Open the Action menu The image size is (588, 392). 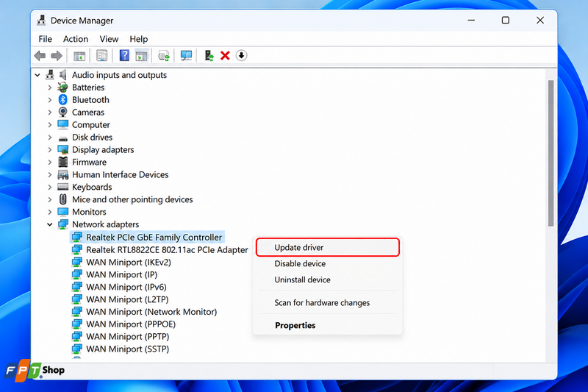[76, 39]
